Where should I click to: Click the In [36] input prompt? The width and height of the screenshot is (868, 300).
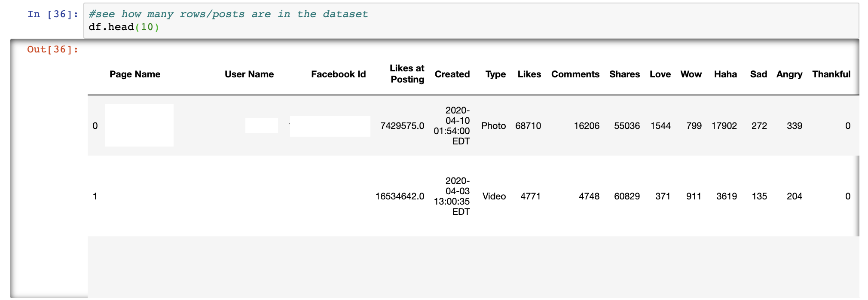pos(52,14)
